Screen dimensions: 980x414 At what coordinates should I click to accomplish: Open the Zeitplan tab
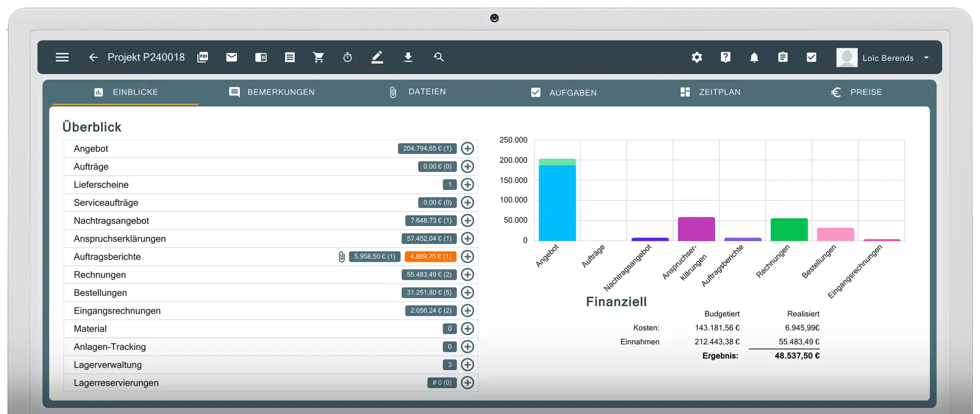710,92
